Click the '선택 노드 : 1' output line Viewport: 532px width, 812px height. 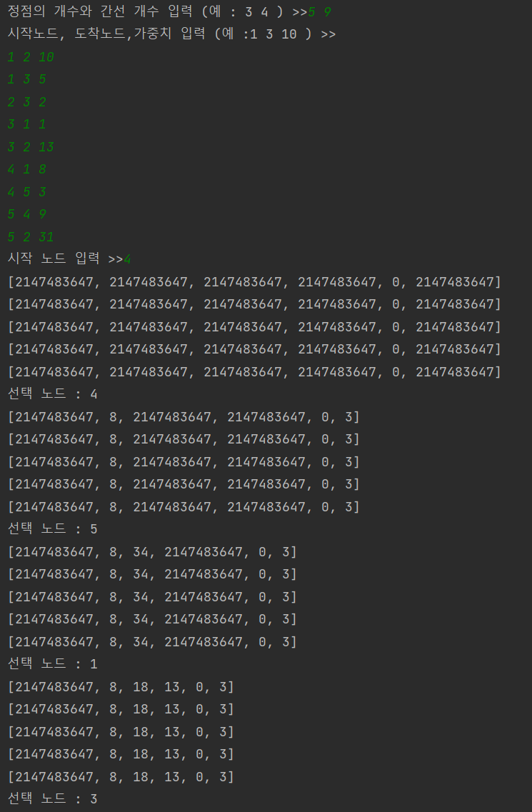[x=52, y=664]
